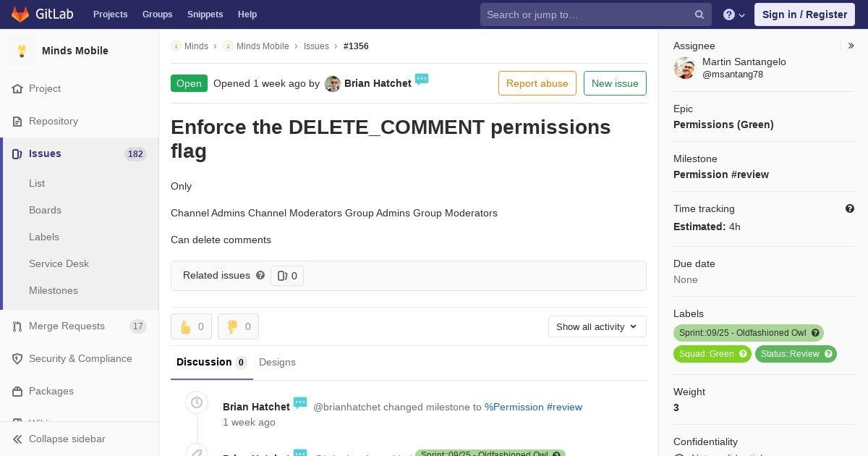
Task: Open Service Desk
Action: coord(59,263)
